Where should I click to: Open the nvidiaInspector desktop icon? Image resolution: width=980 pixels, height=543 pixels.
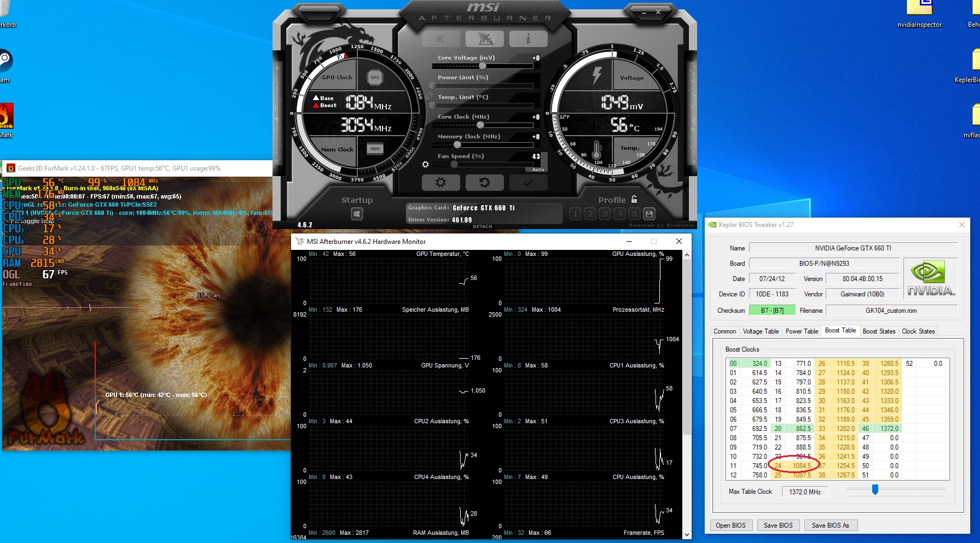(919, 15)
